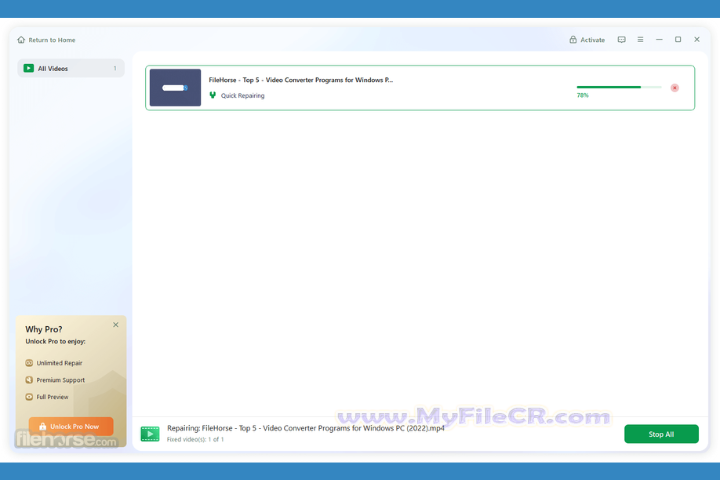The height and width of the screenshot is (480, 720).
Task: Click the green film icon in the status bar
Action: [150, 434]
